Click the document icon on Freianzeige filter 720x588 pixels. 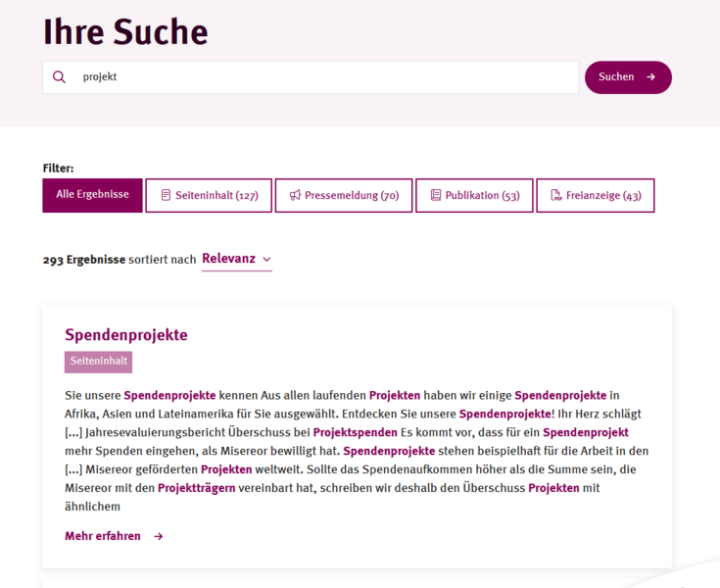click(556, 196)
